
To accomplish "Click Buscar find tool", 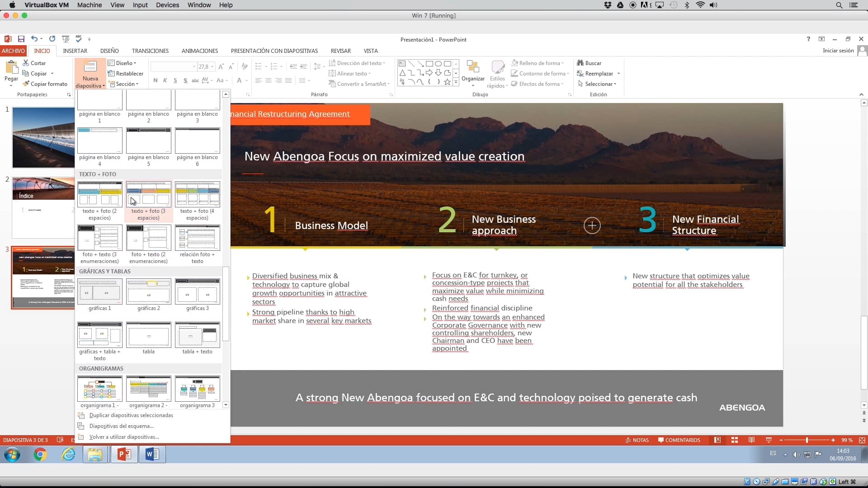I will click(x=589, y=63).
